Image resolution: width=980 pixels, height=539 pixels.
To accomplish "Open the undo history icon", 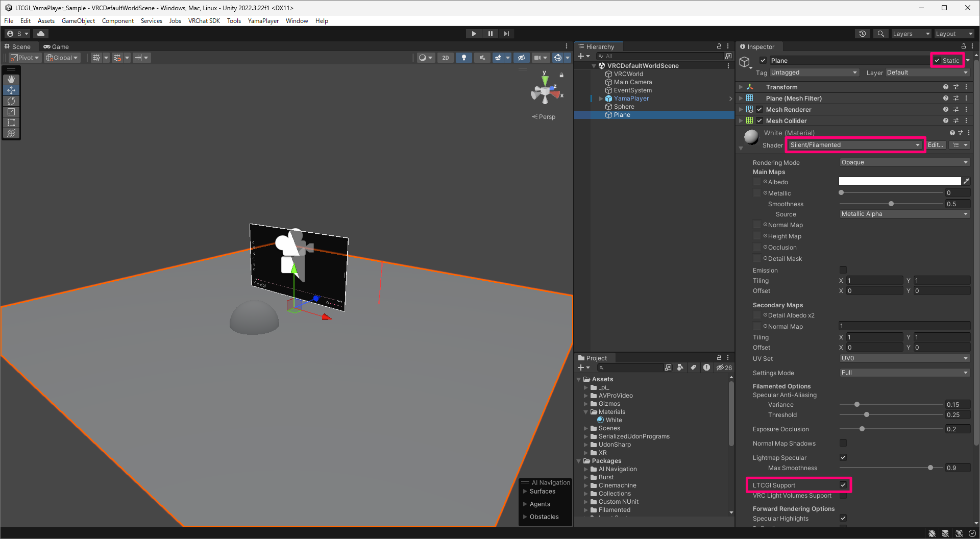I will (863, 34).
